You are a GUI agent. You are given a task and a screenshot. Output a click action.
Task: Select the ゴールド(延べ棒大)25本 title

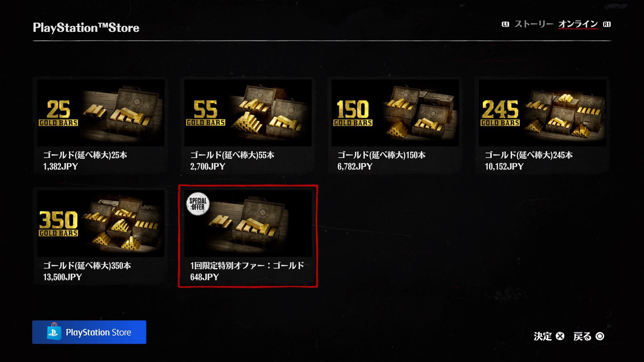[85, 155]
